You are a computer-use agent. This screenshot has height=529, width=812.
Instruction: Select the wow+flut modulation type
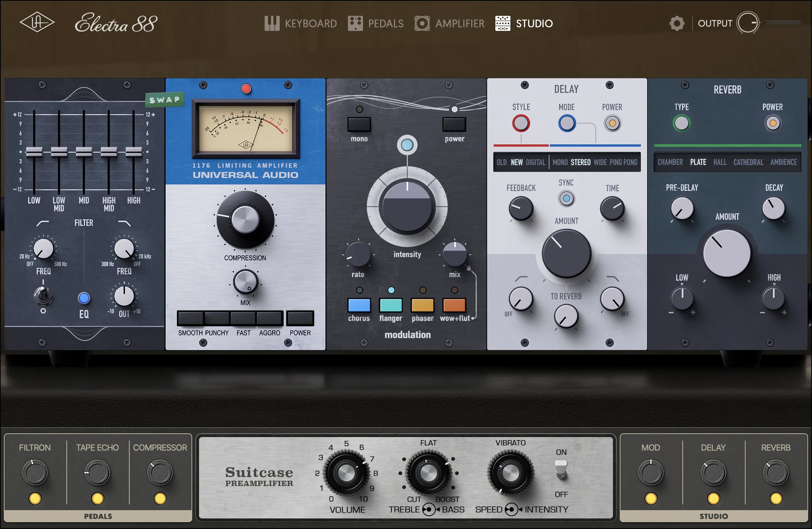pyautogui.click(x=454, y=306)
